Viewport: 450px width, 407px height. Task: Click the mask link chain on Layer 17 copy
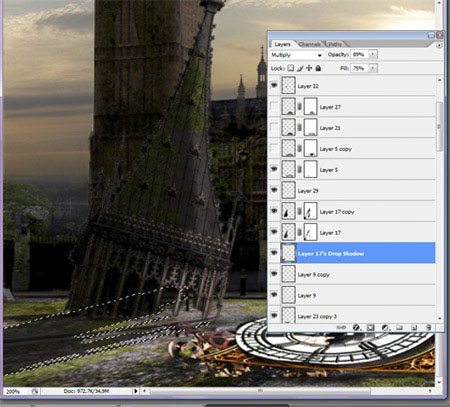click(299, 211)
